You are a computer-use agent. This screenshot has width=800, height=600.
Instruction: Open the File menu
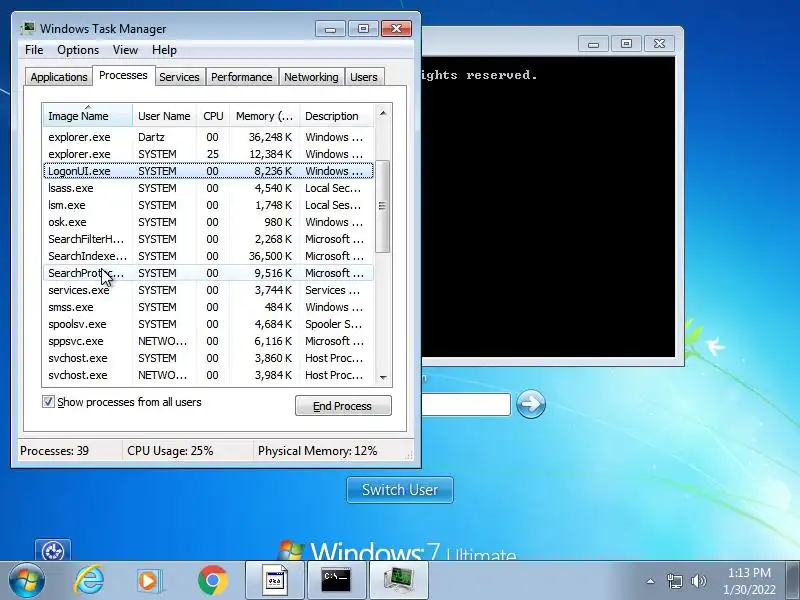(34, 50)
